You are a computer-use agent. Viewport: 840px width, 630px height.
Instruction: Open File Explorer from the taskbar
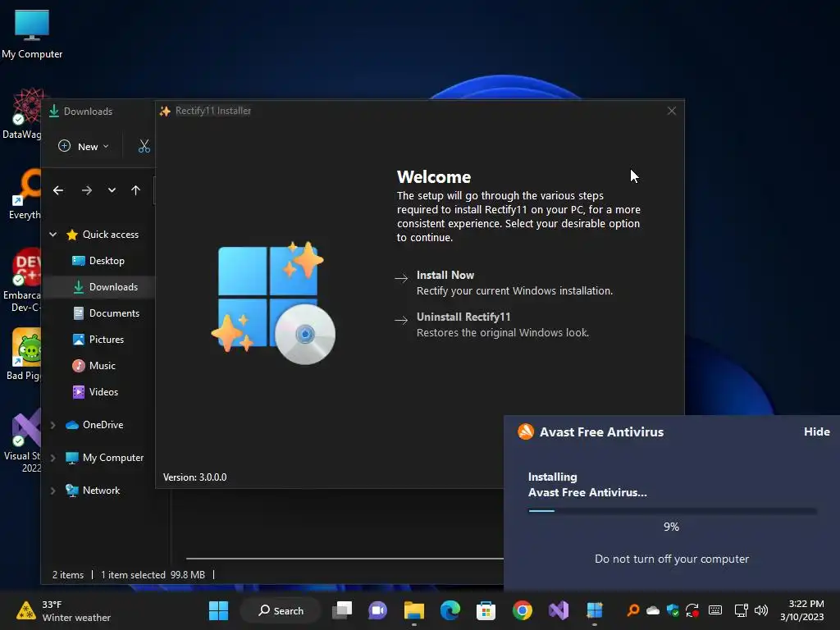[414, 610]
